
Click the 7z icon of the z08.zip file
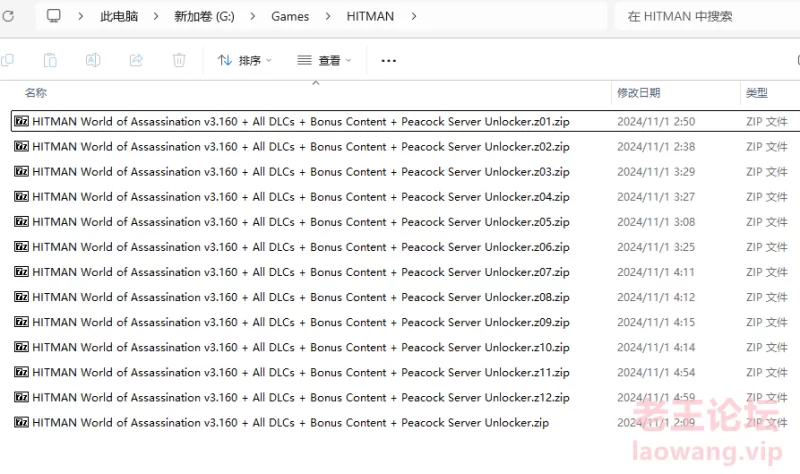[21, 296]
